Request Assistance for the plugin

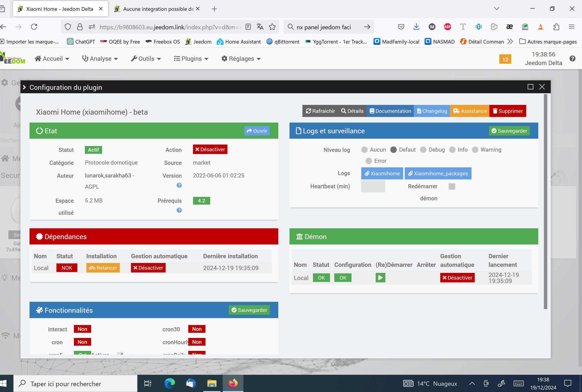click(470, 111)
